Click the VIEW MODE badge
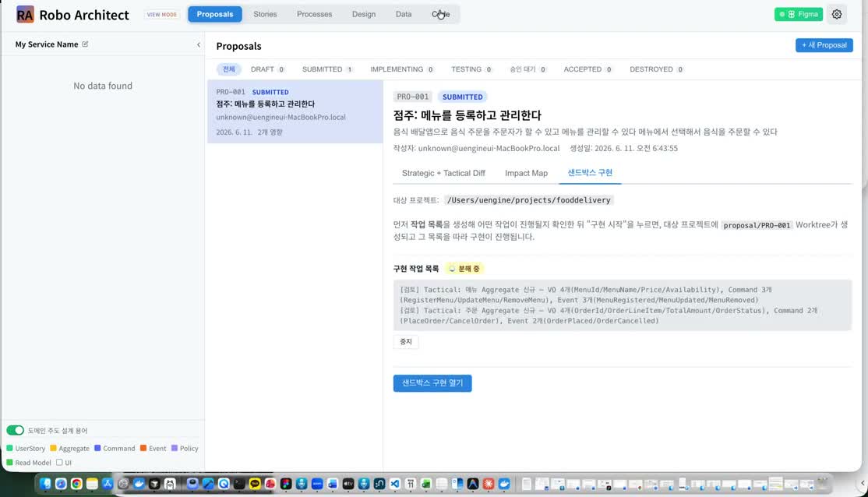Screen dimensions: 868x497 tap(161, 14)
